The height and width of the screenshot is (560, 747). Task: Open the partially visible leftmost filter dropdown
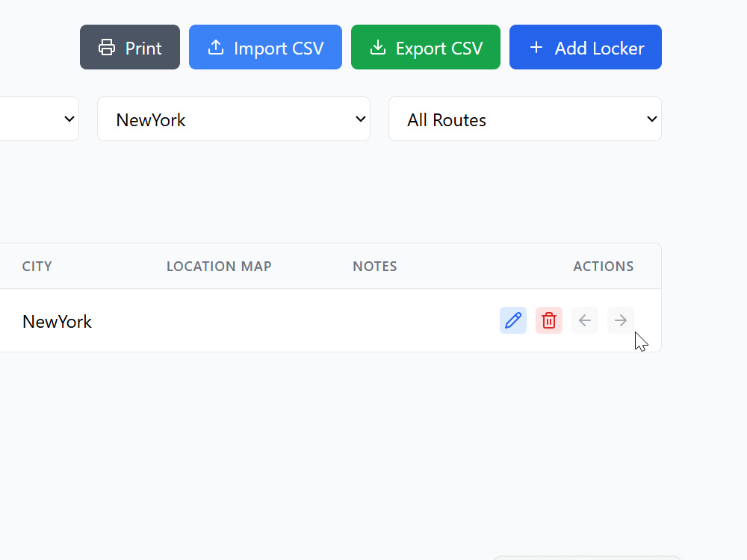pos(39,119)
